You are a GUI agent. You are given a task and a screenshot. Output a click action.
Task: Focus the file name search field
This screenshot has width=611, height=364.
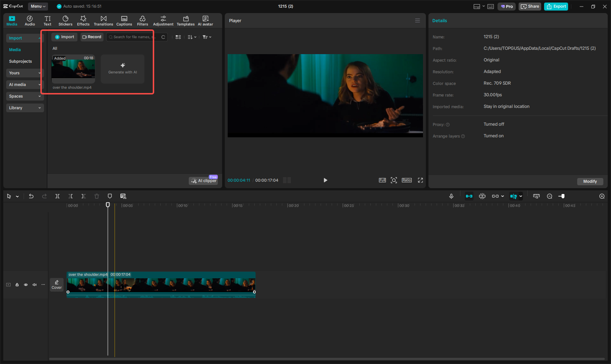[133, 37]
